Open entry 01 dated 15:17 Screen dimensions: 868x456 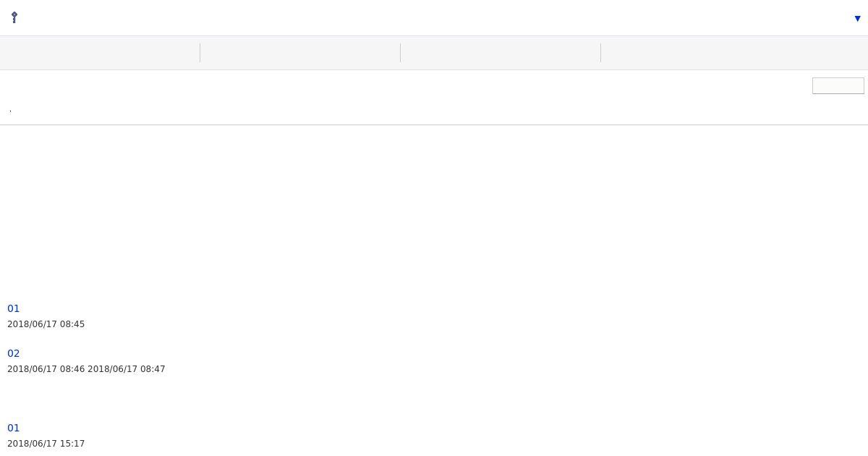[x=13, y=428]
